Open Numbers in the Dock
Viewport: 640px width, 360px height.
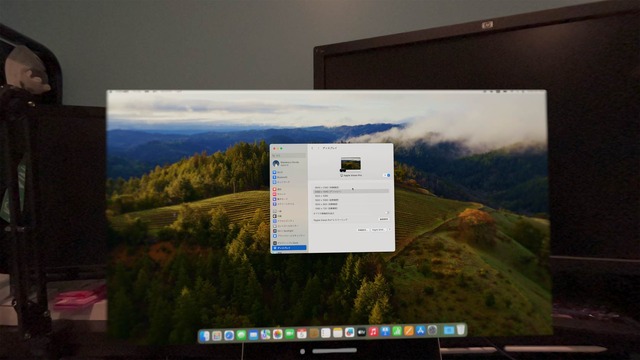coord(397,331)
